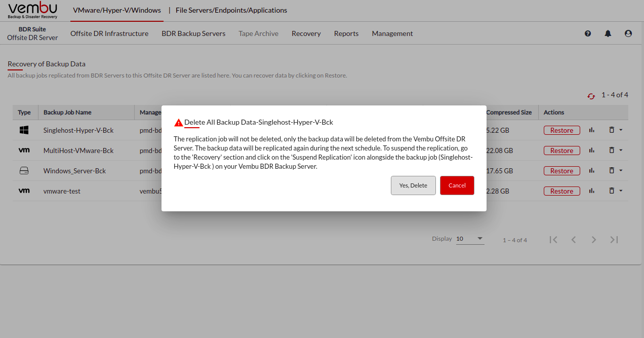This screenshot has height=338, width=644.
Task: Open the Offsite DR Infrastructure menu
Action: point(109,33)
